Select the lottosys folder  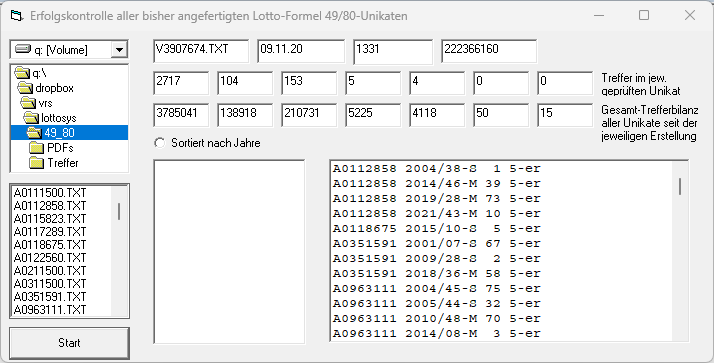(x=69, y=118)
